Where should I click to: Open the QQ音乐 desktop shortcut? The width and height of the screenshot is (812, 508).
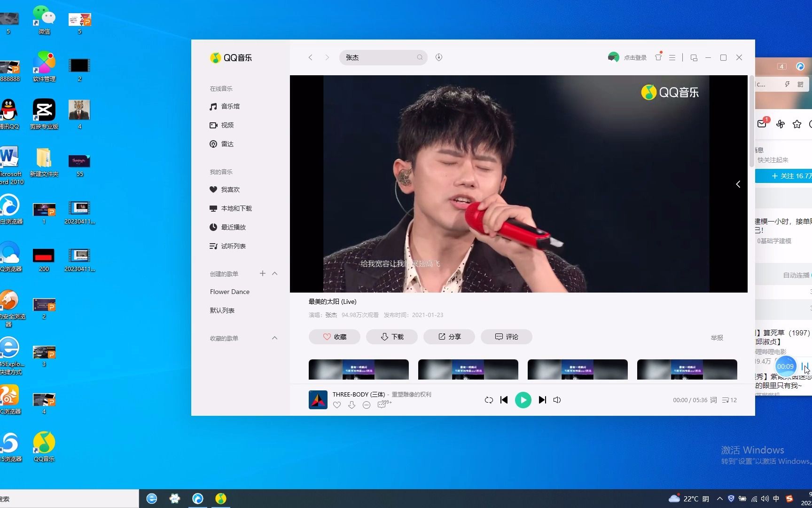coord(44,447)
